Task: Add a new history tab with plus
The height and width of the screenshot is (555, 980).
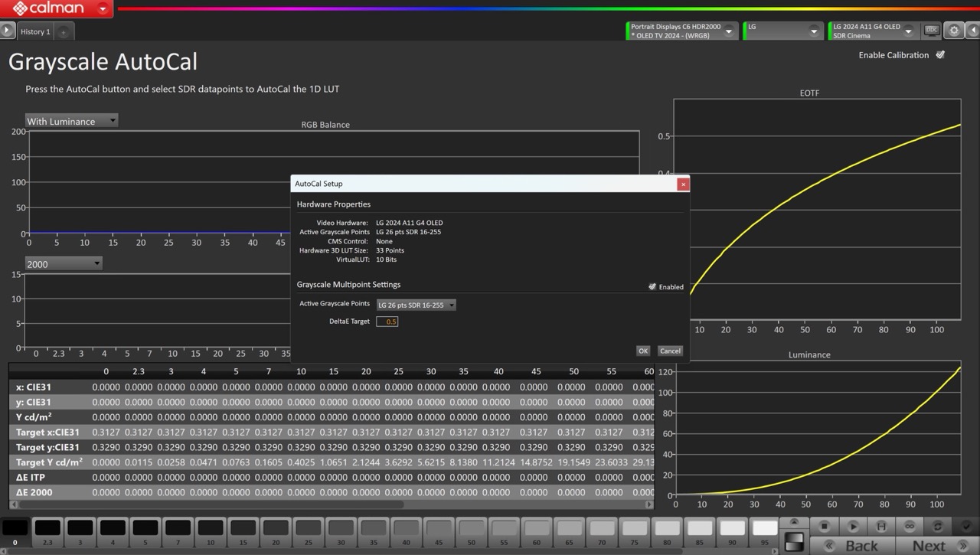Action: tap(64, 31)
